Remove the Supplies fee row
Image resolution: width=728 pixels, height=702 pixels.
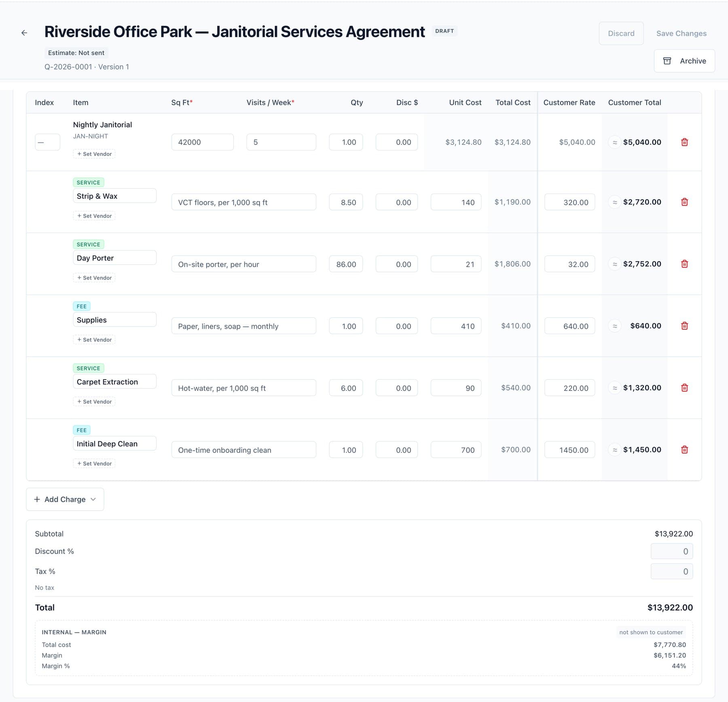[x=684, y=326]
